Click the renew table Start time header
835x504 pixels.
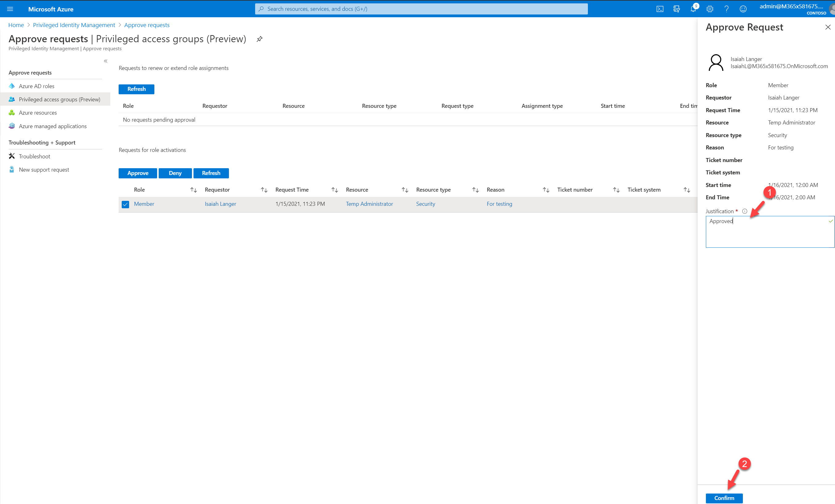pos(613,106)
